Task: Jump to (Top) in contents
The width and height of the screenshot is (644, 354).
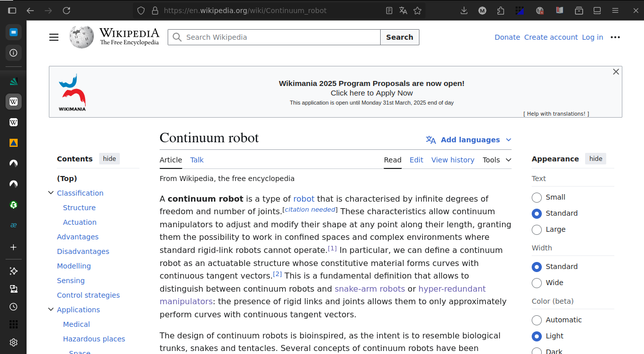Action: pyautogui.click(x=67, y=179)
